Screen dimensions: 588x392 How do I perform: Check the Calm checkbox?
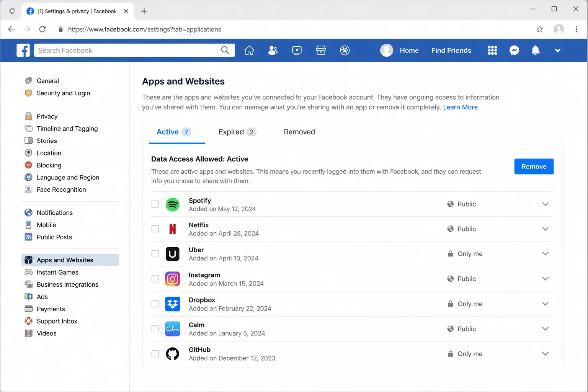(x=155, y=329)
